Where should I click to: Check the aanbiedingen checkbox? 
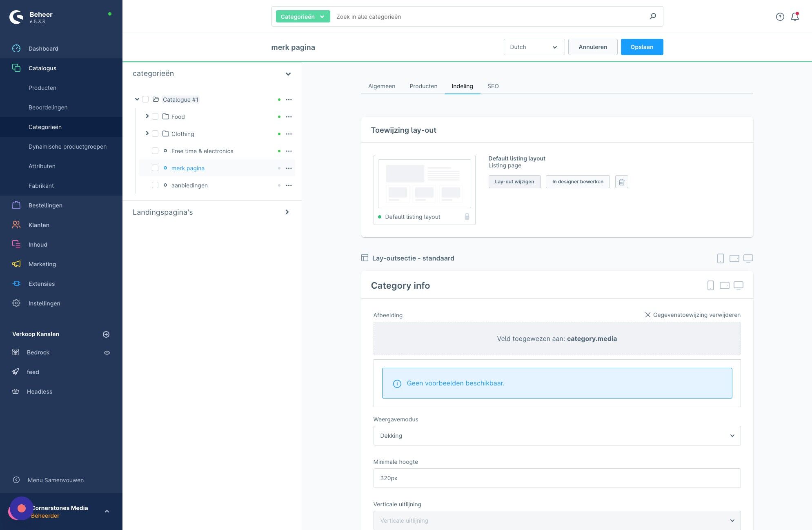pos(155,185)
